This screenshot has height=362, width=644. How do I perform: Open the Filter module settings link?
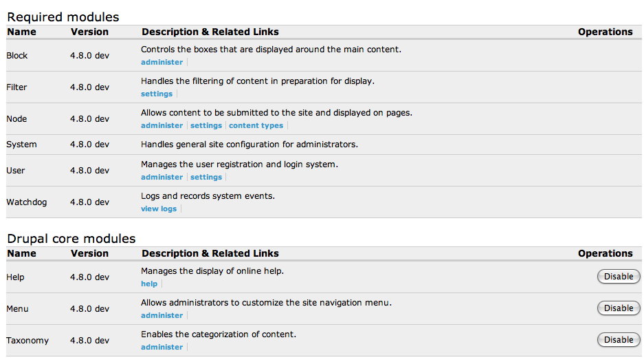(157, 94)
